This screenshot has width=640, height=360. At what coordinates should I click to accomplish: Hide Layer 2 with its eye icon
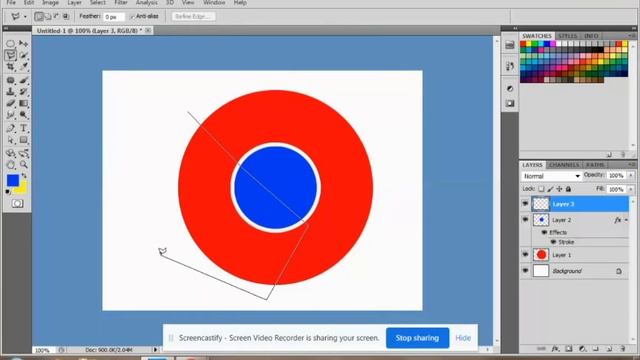[525, 220]
